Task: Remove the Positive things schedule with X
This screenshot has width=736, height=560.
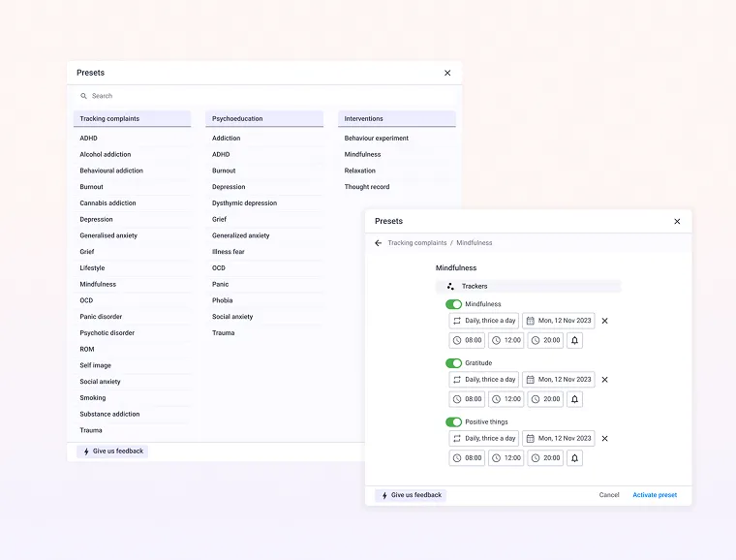Action: tap(604, 439)
